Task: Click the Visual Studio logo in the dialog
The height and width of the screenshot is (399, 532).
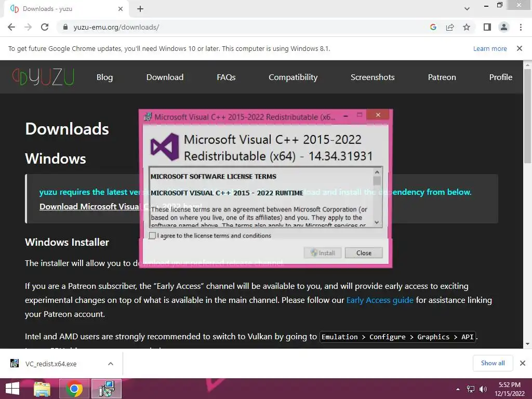Action: tap(165, 147)
